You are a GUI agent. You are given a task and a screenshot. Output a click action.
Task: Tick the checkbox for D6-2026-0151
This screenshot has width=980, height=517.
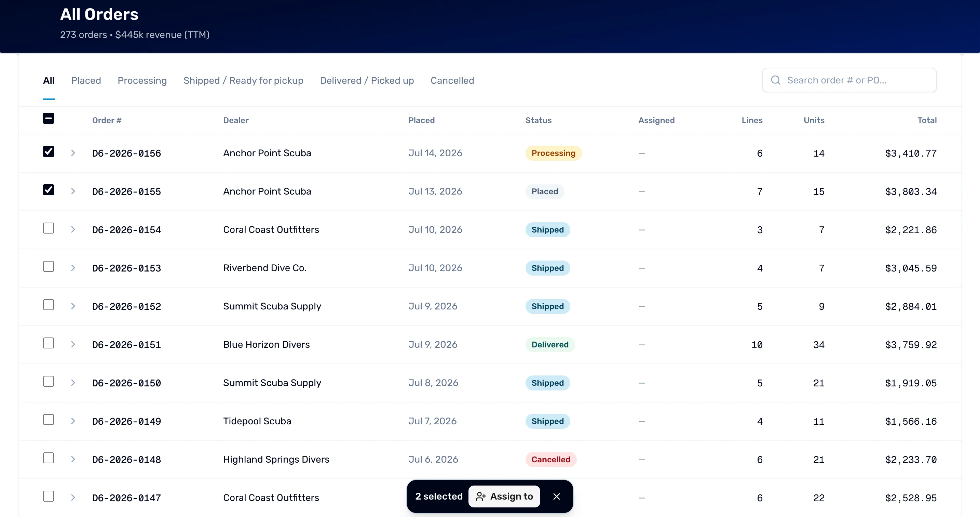[48, 343]
